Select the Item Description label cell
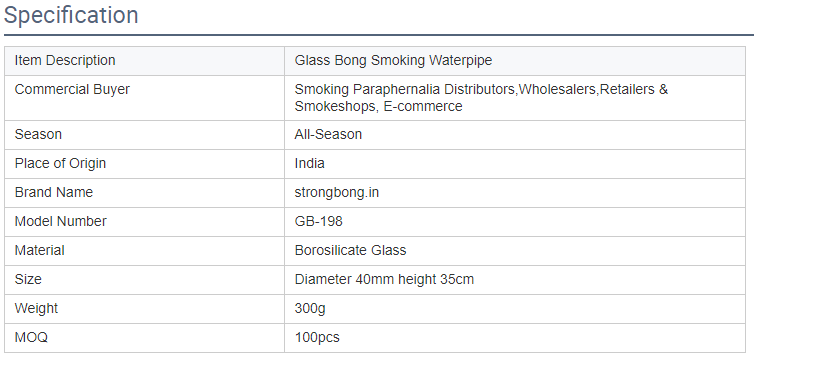 click(144, 61)
